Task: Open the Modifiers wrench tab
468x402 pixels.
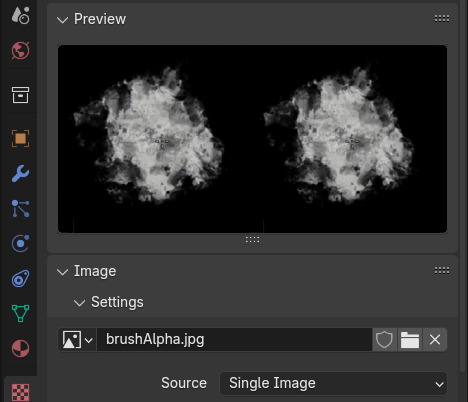Action: pos(20,173)
